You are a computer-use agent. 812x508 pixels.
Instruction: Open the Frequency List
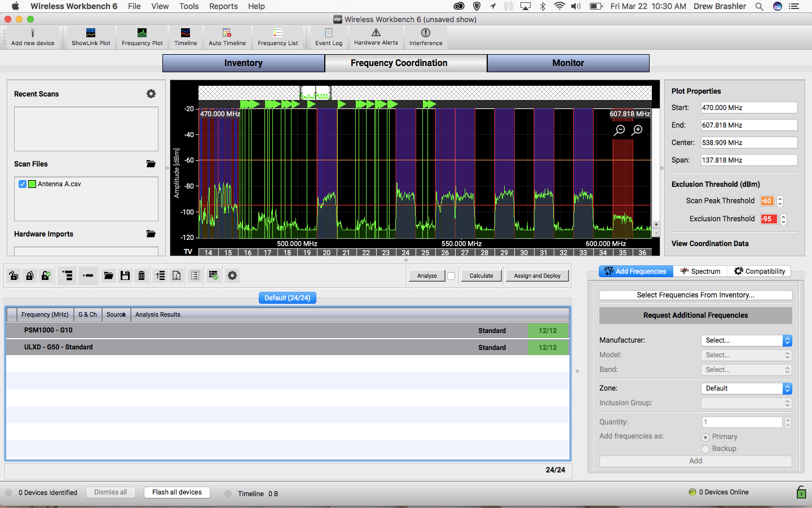tap(277, 37)
